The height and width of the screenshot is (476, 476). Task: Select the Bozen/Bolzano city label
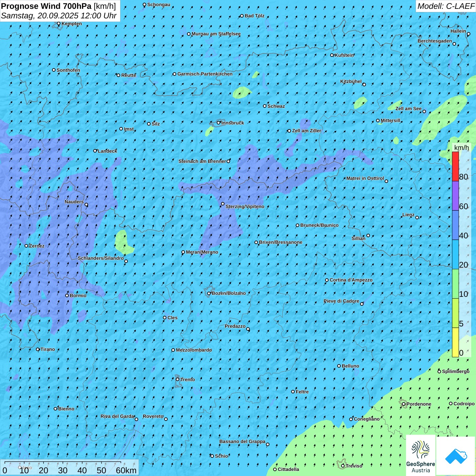(228, 293)
